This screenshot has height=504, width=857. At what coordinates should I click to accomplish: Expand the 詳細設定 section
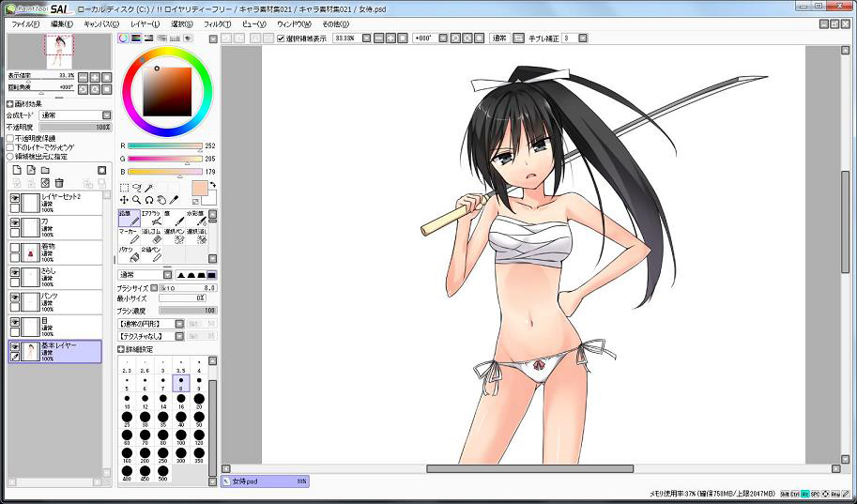tap(121, 349)
